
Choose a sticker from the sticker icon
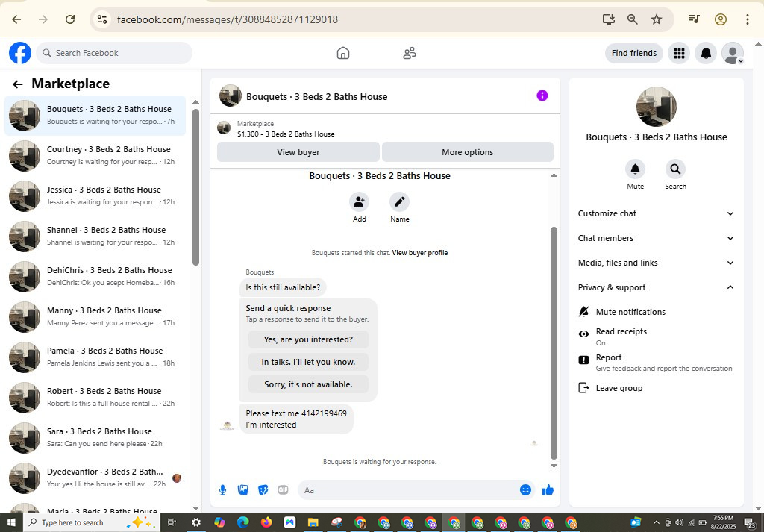(x=263, y=490)
